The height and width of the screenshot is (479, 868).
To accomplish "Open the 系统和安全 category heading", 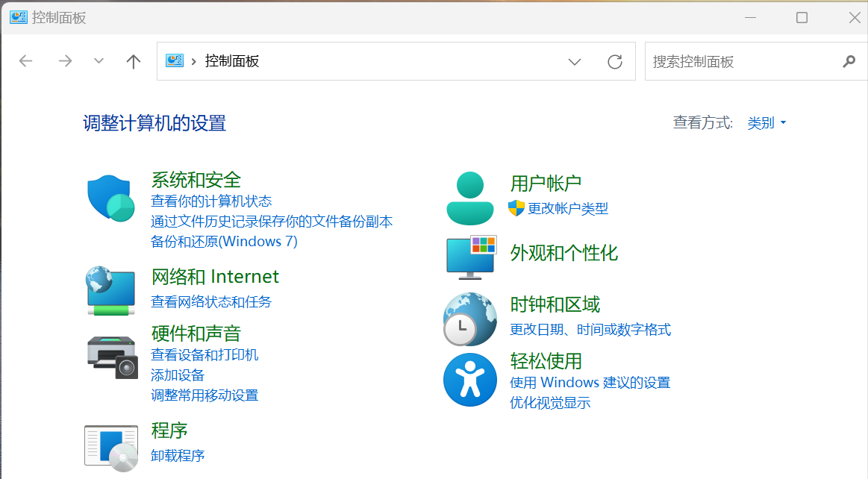I will pyautogui.click(x=196, y=180).
